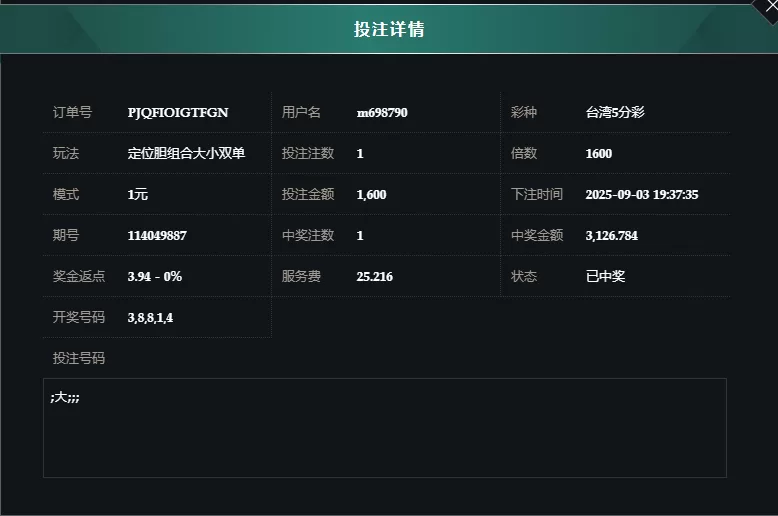Click the bet amount 1,600
Screen dimensions: 778x516
point(371,194)
